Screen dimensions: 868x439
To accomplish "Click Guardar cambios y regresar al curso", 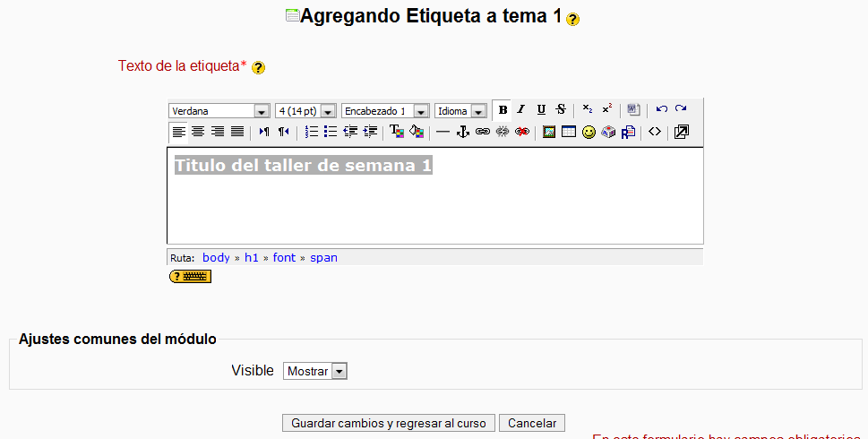I will click(388, 423).
